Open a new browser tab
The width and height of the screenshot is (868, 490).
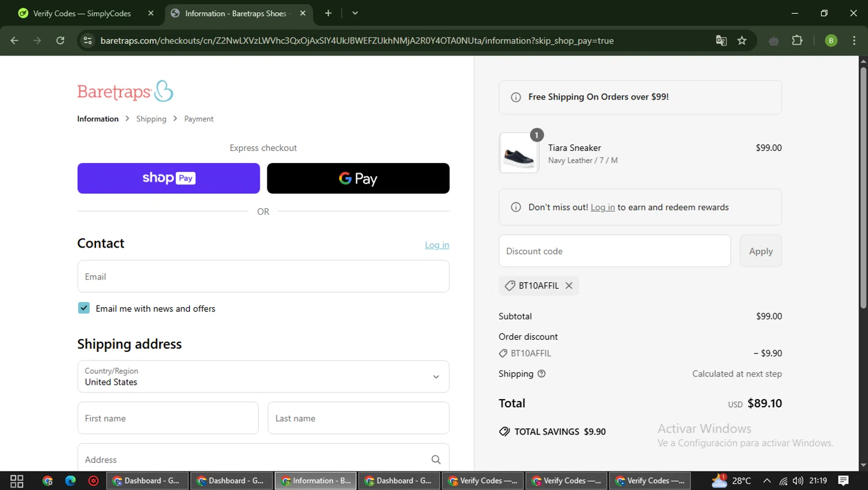click(328, 13)
